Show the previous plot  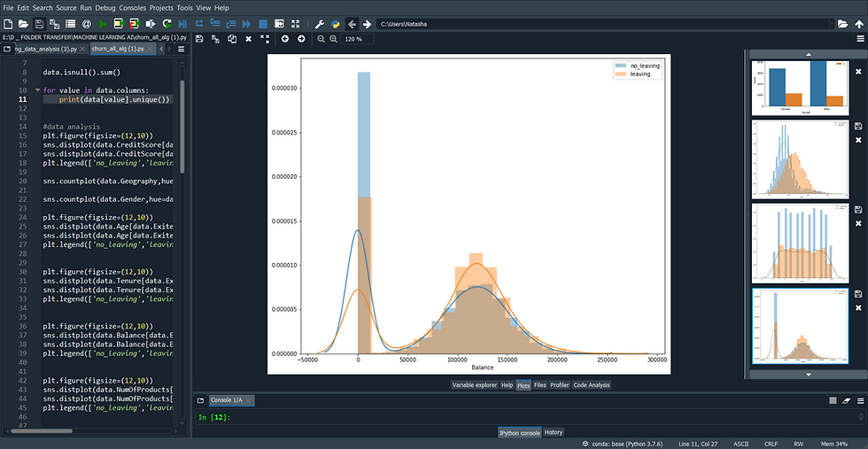[x=284, y=39]
